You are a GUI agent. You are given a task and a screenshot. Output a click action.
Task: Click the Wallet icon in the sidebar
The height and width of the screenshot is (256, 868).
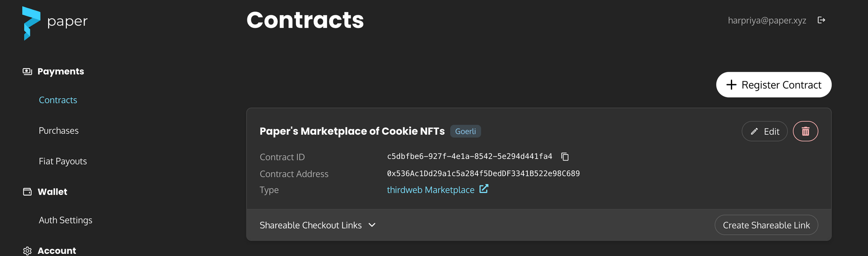27,191
